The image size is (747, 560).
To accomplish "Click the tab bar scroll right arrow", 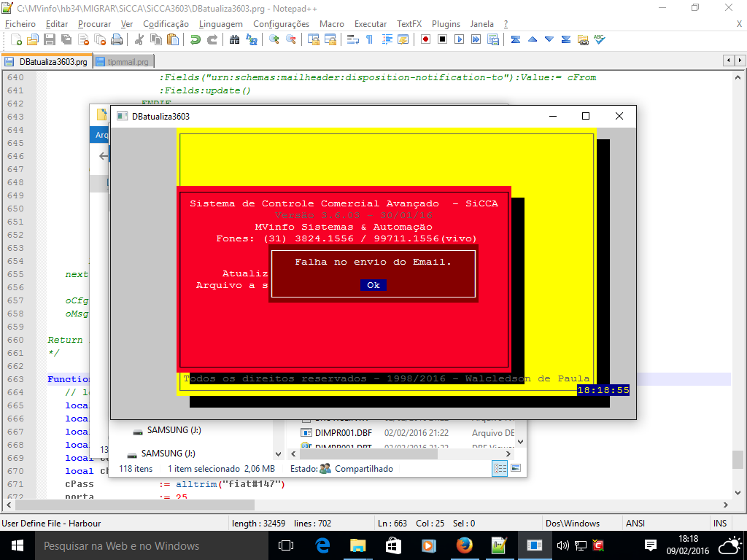I will 738,60.
